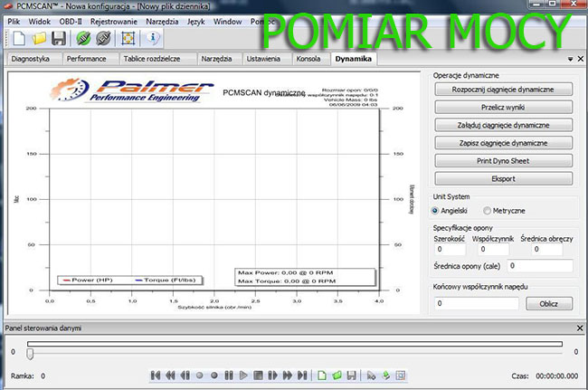The height and width of the screenshot is (390, 588).
Task: Open the Widok menu
Action: point(40,22)
